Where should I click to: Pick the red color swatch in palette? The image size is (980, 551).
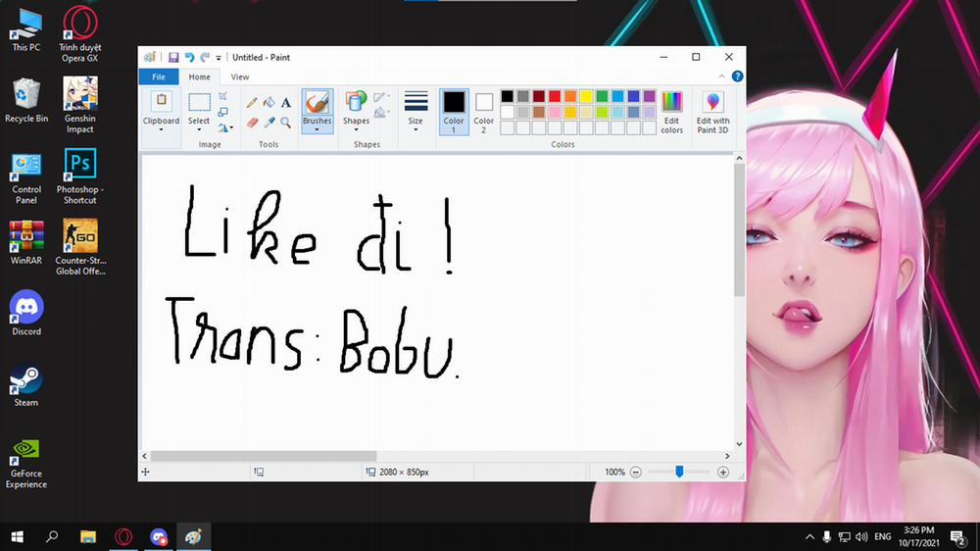(555, 96)
